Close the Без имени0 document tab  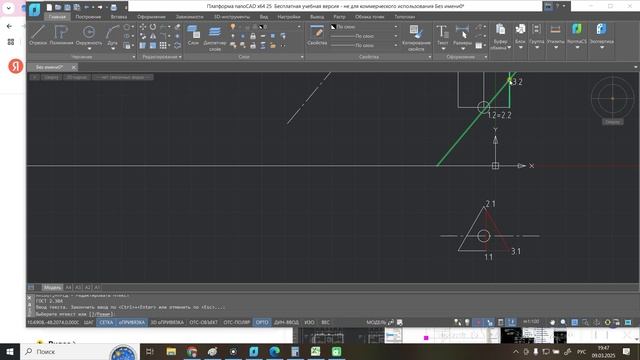tap(73, 67)
